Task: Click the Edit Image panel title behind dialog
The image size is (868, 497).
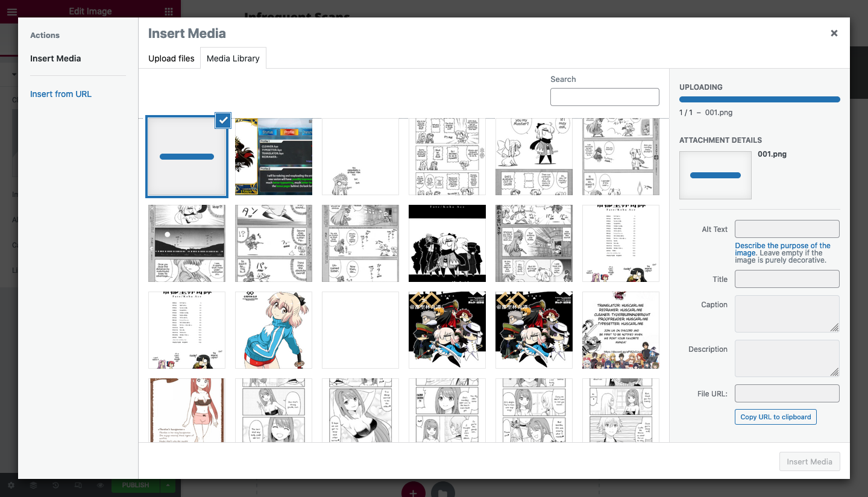Action: (x=90, y=11)
